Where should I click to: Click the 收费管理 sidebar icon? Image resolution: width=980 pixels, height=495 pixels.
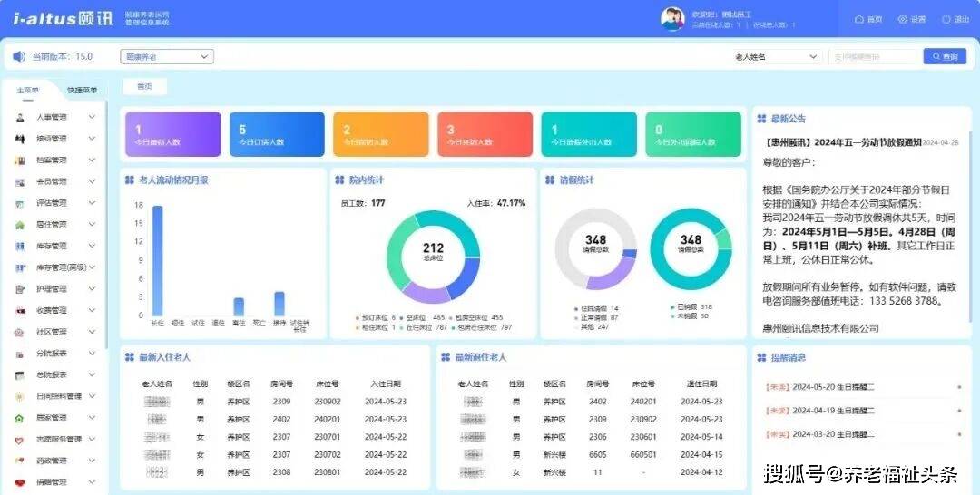click(x=20, y=310)
